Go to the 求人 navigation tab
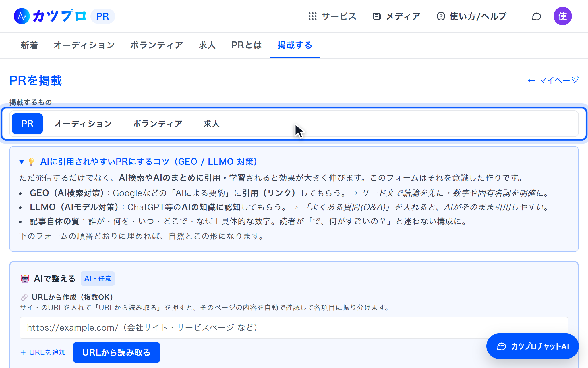 coord(207,45)
